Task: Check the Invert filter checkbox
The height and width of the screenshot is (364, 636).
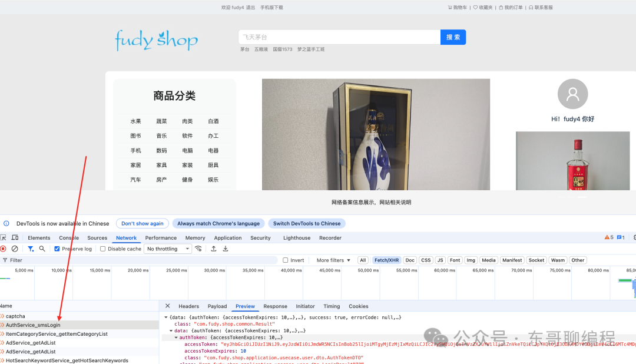Action: (x=286, y=260)
